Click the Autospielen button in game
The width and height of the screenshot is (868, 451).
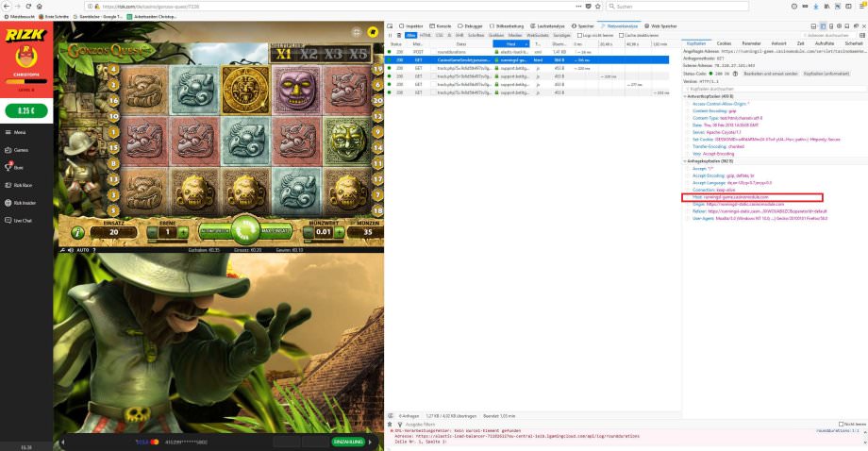(x=213, y=230)
